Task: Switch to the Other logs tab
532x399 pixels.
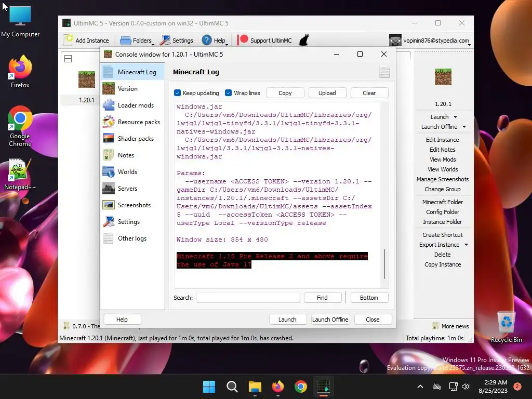Action: coord(132,238)
